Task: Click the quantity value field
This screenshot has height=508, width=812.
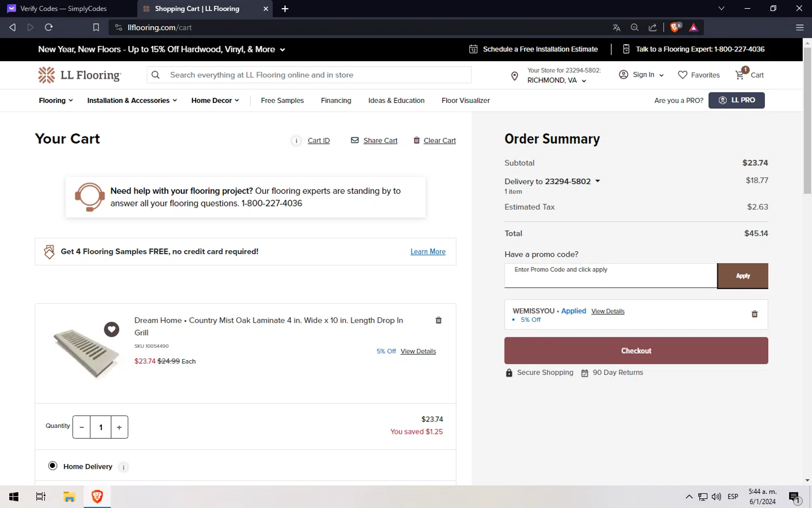Action: [x=101, y=427]
